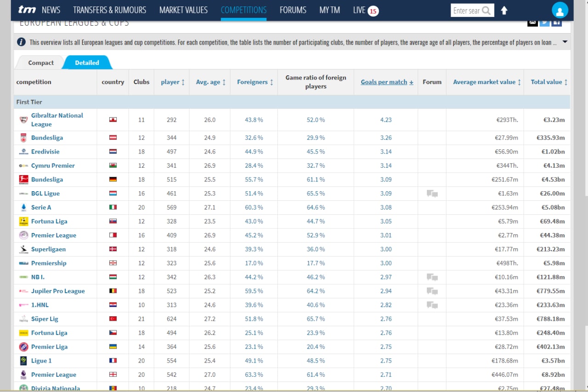The width and height of the screenshot is (588, 392).
Task: Click the English Premier League lion logo
Action: (23, 375)
